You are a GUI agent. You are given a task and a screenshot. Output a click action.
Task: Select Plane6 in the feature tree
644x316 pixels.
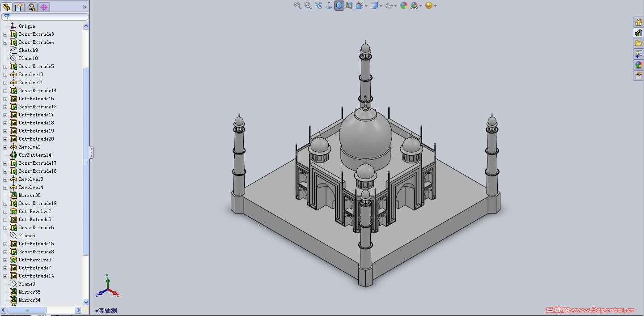(27, 235)
